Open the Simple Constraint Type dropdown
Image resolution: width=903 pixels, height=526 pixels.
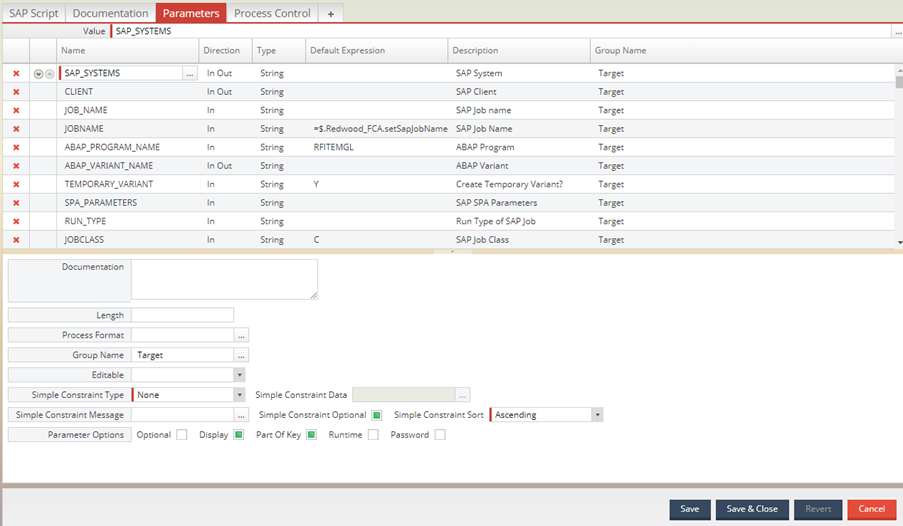click(240, 395)
